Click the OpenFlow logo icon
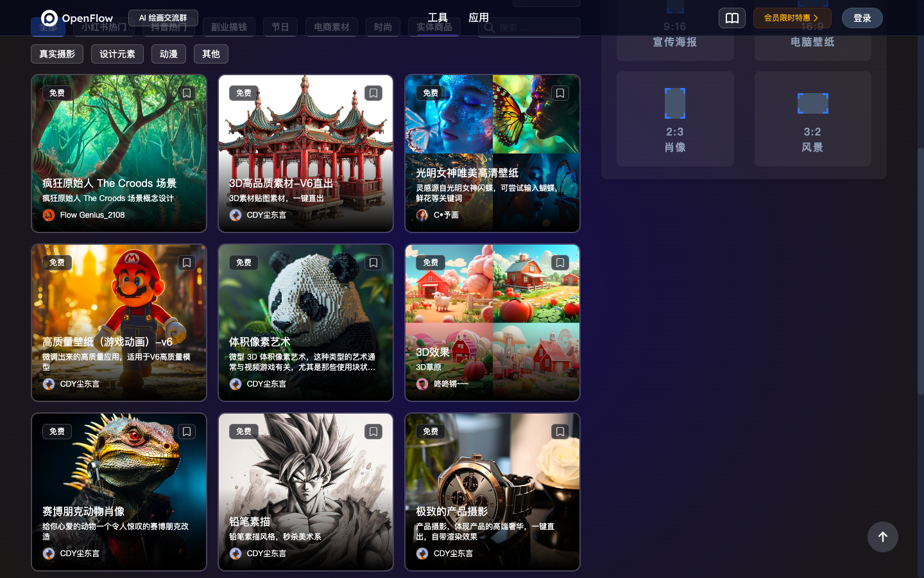 click(49, 18)
